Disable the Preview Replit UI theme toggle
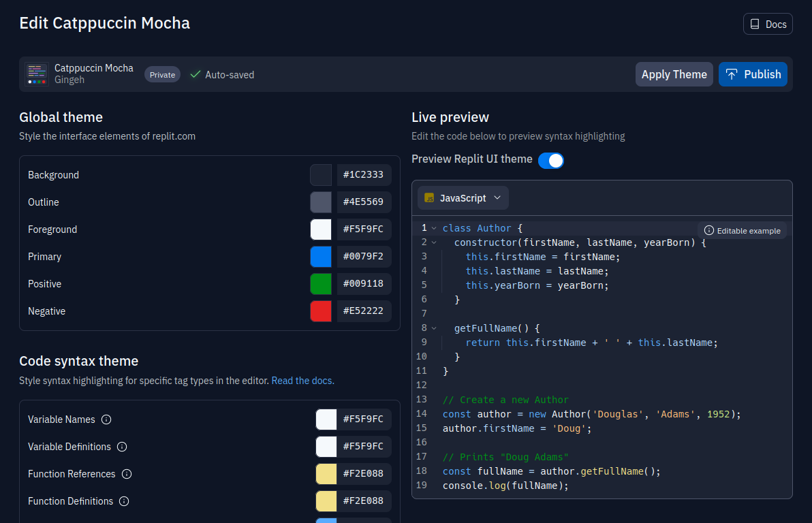 (551, 160)
